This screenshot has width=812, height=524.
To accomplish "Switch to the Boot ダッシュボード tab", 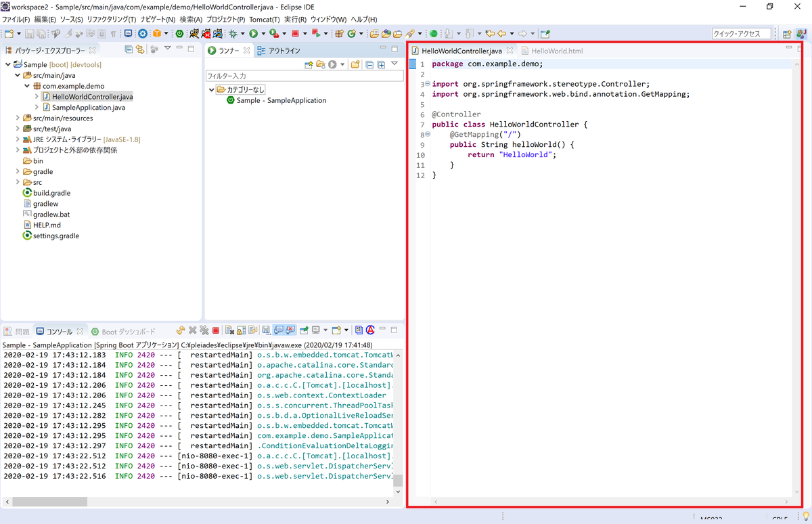I will click(x=122, y=332).
